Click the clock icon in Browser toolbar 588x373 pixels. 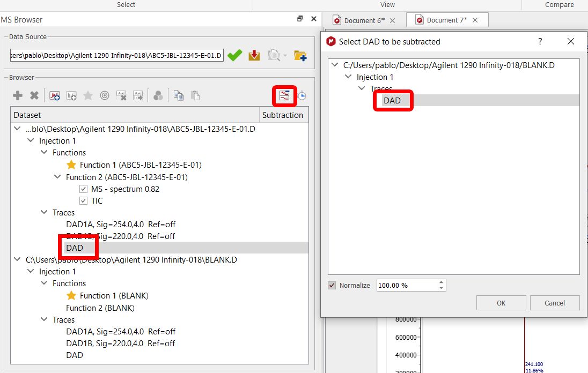tap(302, 95)
